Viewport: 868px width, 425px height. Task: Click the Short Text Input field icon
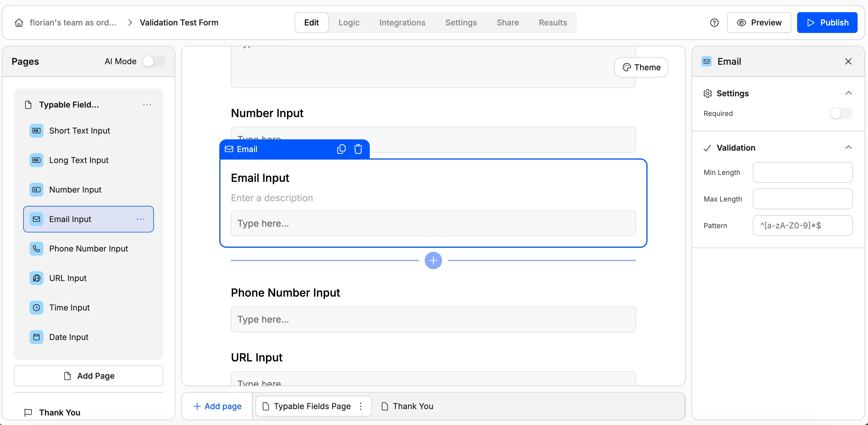click(36, 131)
